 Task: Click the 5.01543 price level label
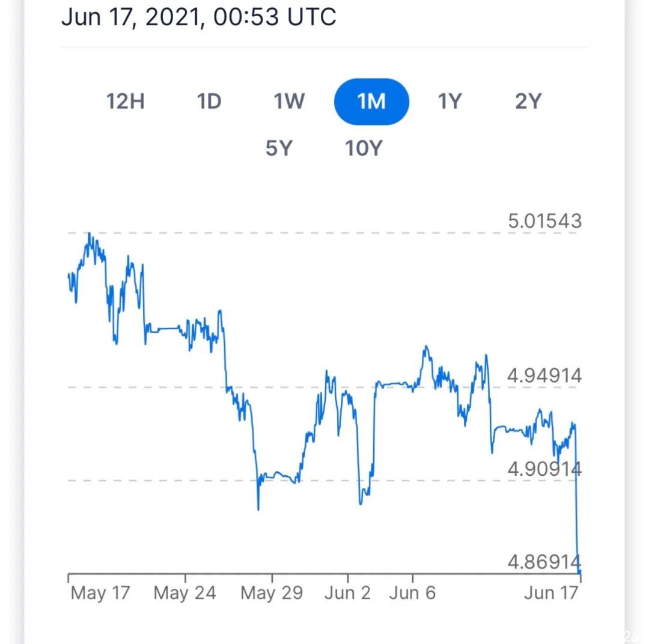pos(544,221)
